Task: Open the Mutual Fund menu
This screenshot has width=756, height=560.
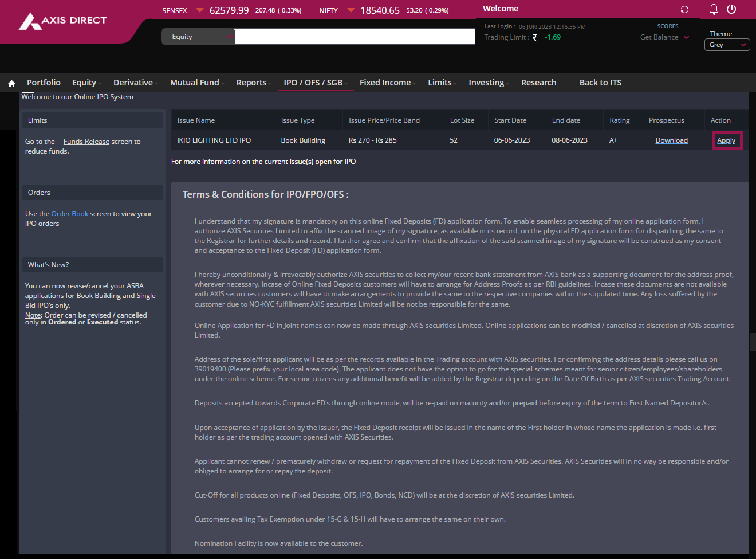Action: (x=195, y=83)
